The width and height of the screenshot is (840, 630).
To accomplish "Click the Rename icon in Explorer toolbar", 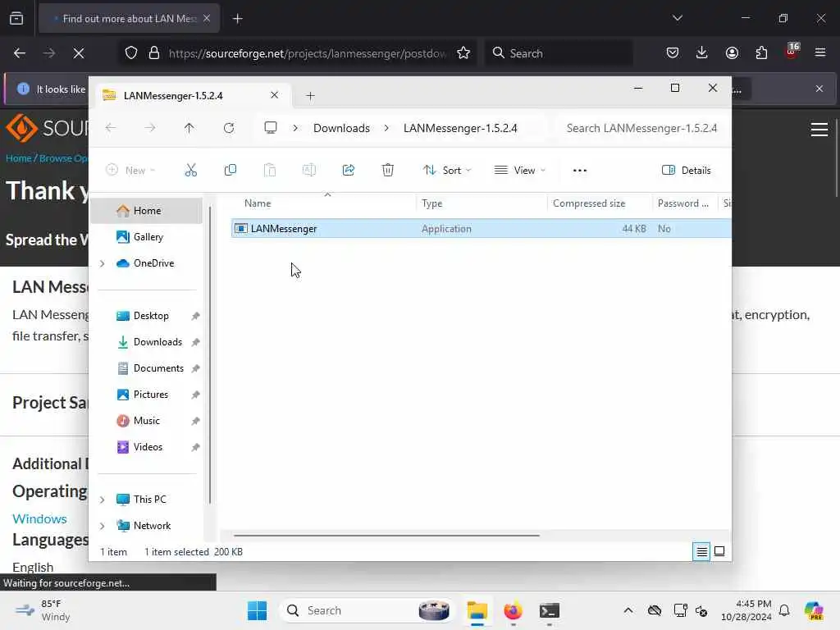I will [309, 171].
